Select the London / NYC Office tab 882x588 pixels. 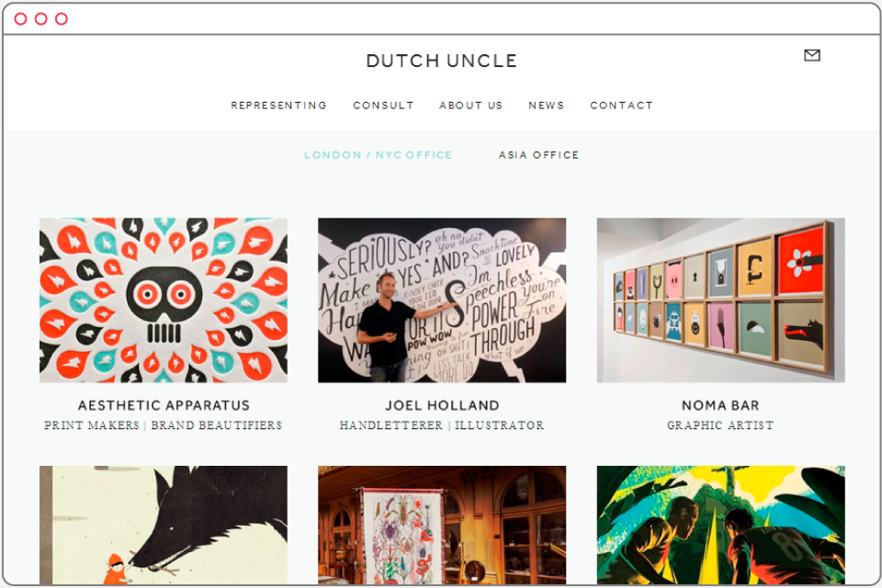click(x=378, y=154)
